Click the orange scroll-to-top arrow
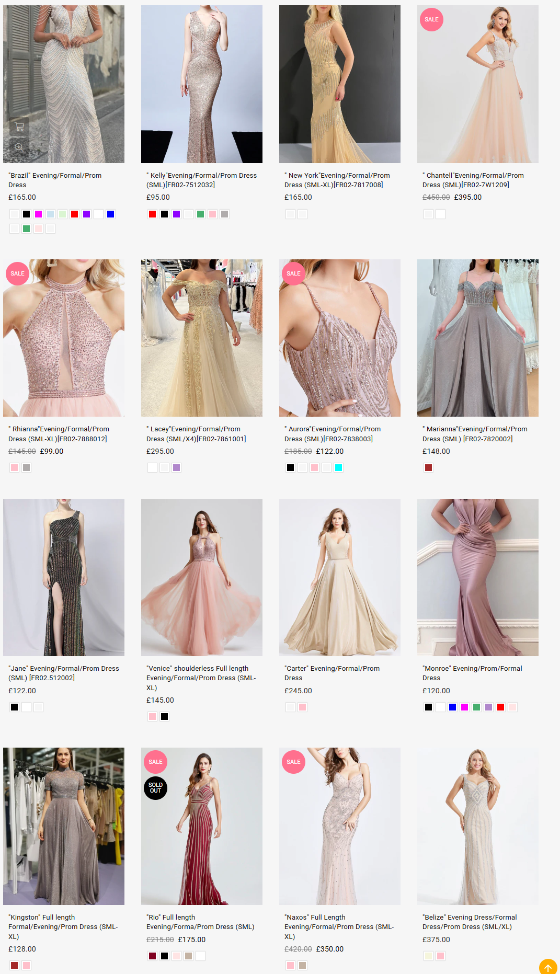The height and width of the screenshot is (974, 560). pos(548,967)
